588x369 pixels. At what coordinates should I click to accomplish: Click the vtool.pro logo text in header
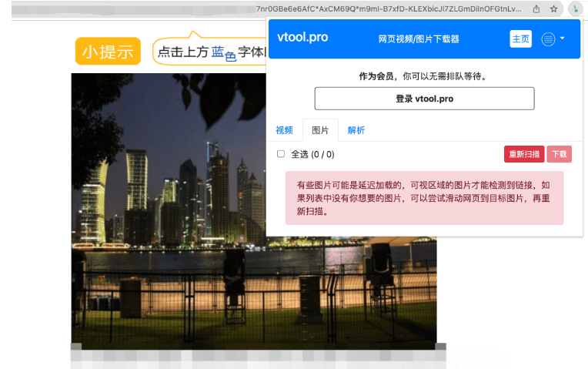(302, 38)
